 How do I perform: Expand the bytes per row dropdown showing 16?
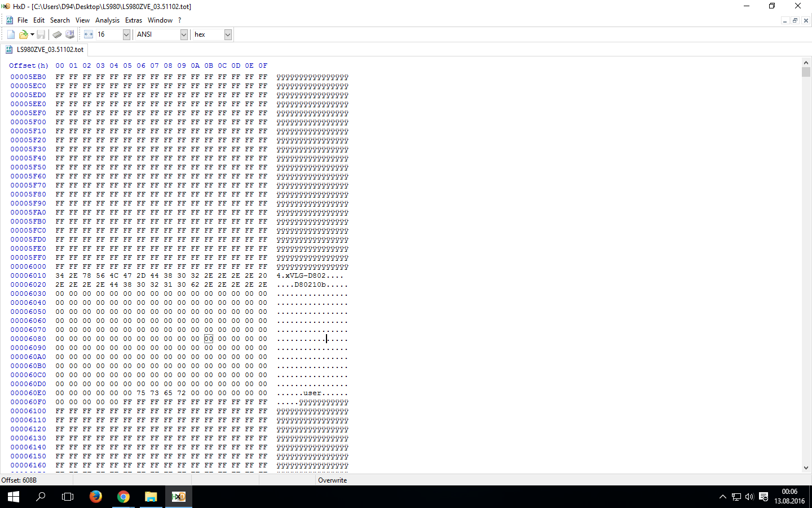126,34
